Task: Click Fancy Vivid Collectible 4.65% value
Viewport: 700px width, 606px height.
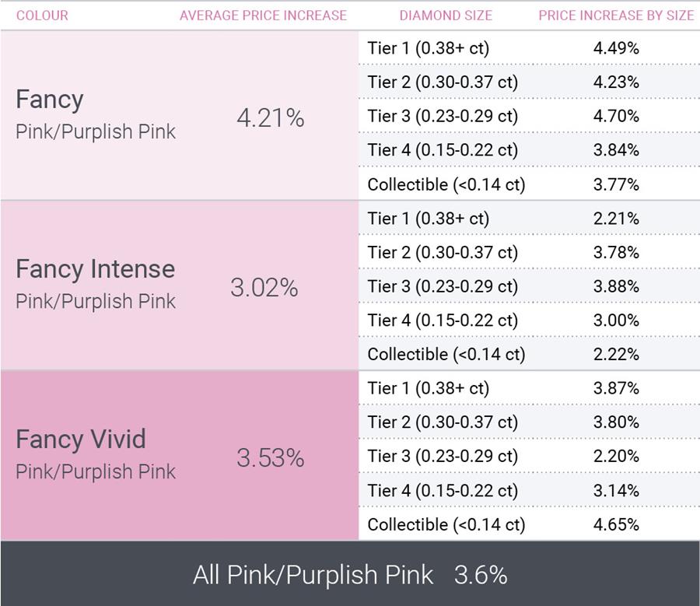Action: click(616, 525)
